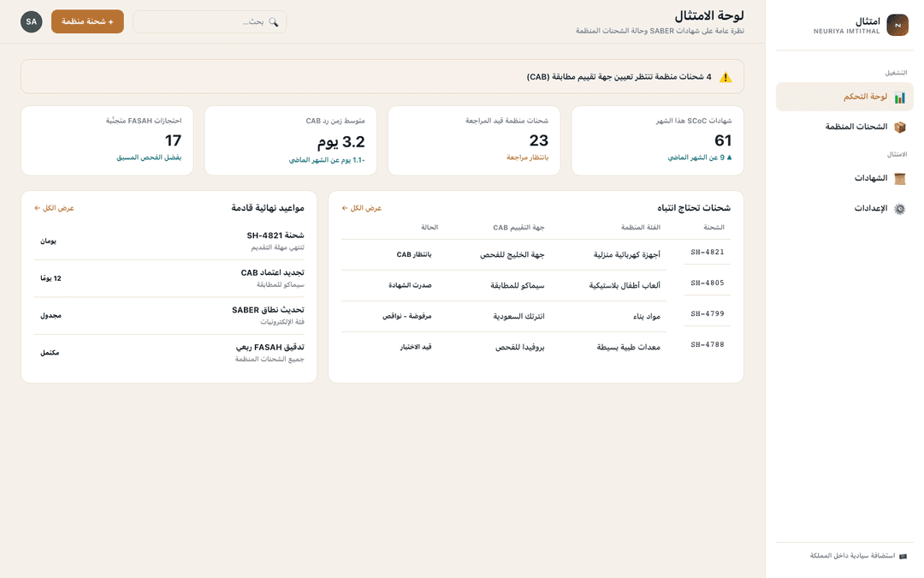Click the 12 يومًا deadline badge
Screen dimensions: 924x578
click(50, 278)
